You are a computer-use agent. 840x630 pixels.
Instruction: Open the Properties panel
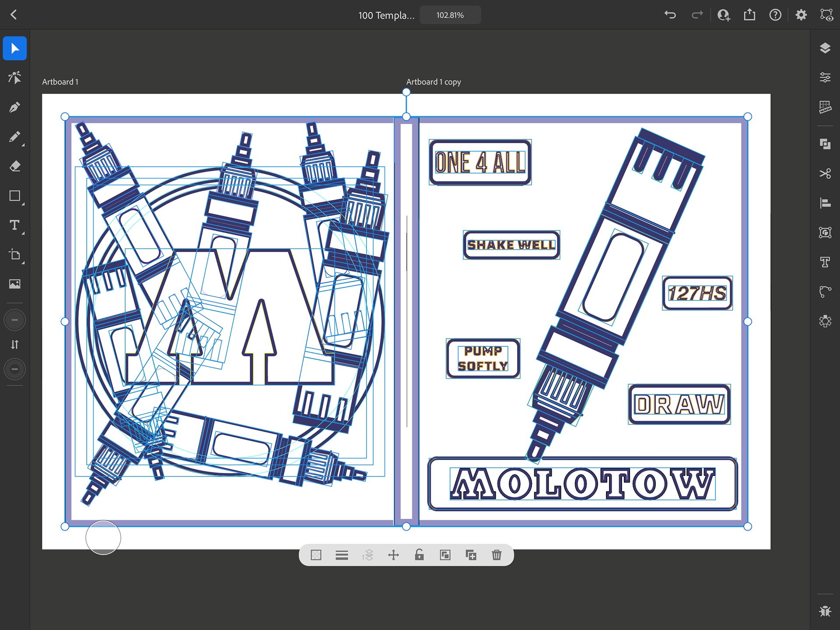tap(825, 77)
